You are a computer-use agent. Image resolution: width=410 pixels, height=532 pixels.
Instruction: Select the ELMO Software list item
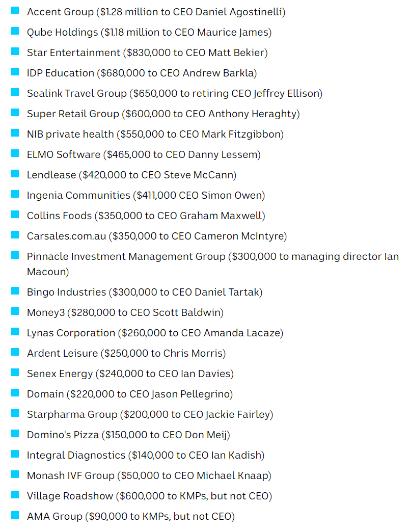(143, 154)
